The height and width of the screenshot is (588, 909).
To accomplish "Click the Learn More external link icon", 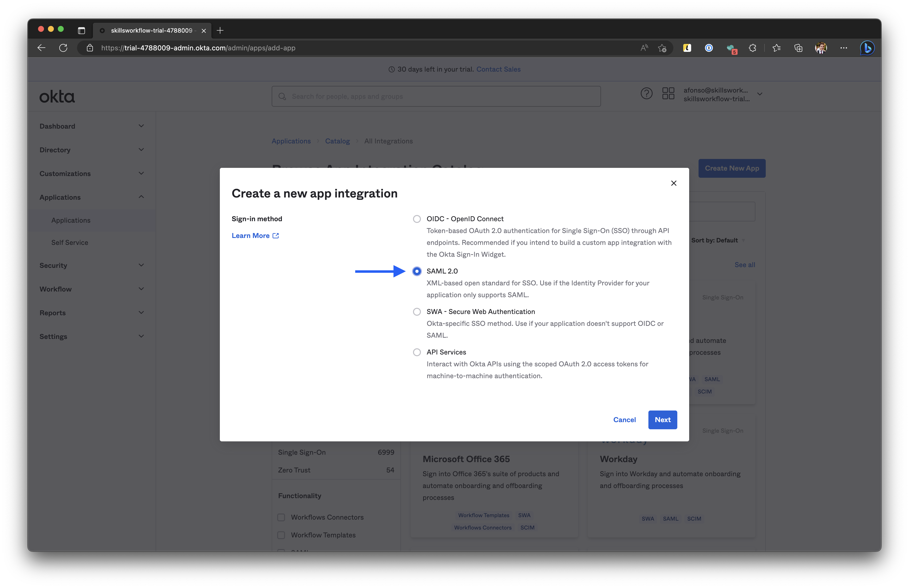I will (x=276, y=236).
